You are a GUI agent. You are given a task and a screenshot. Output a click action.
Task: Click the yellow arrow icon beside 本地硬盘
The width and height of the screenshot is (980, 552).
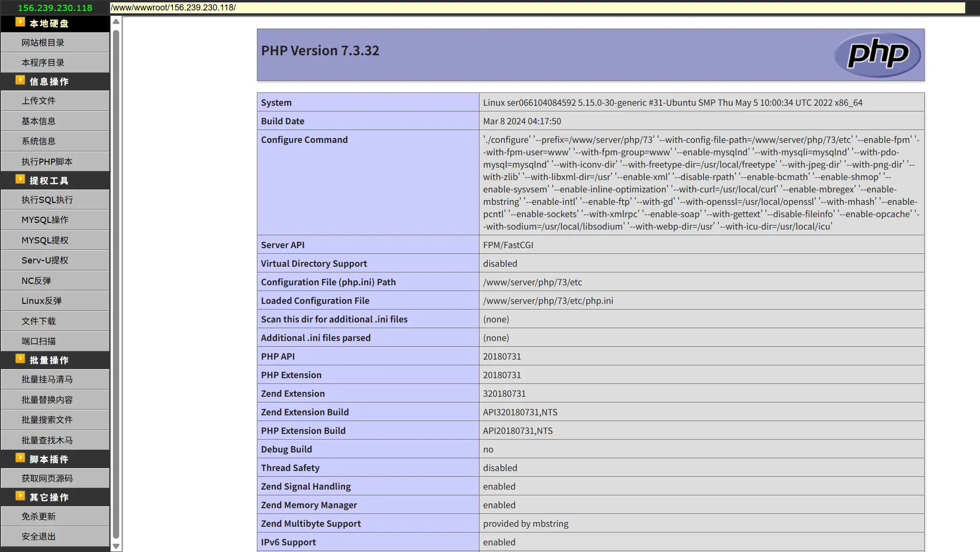(x=20, y=22)
